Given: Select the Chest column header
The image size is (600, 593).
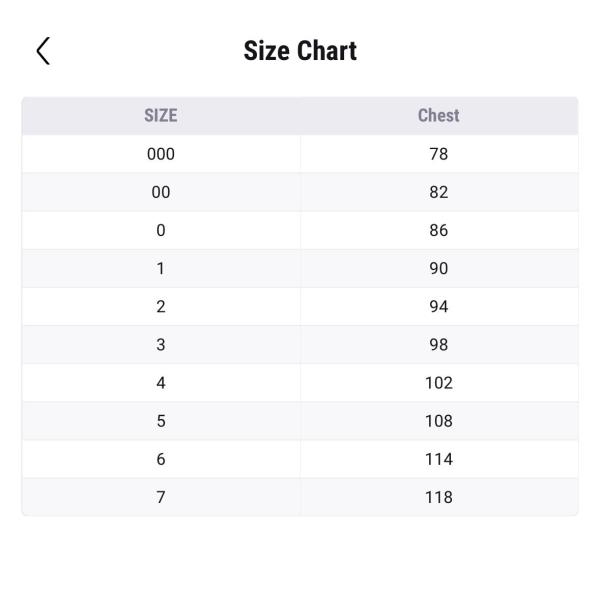Looking at the screenshot, I should tap(438, 115).
